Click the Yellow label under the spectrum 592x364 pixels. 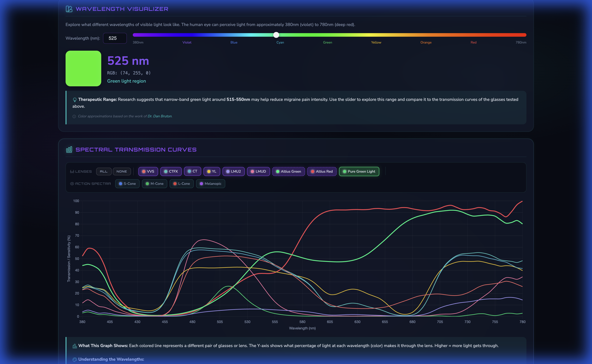coord(376,42)
